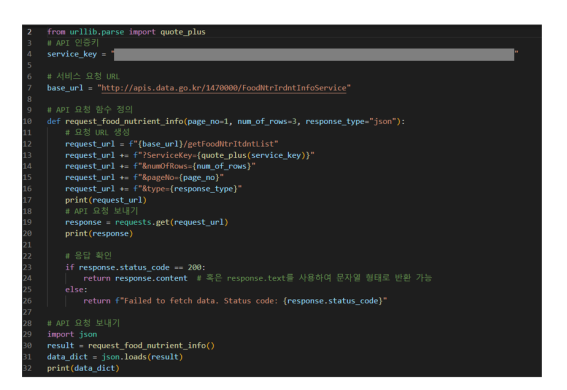Screen dimensions: 567x390
Task: Click the '# 요청 URL 생성' comment
Action: point(97,133)
